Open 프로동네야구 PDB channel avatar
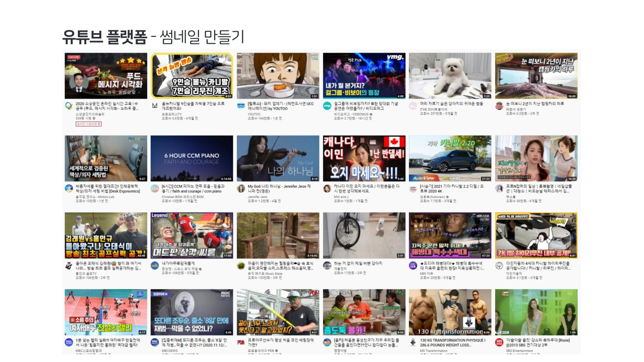 point(241,342)
